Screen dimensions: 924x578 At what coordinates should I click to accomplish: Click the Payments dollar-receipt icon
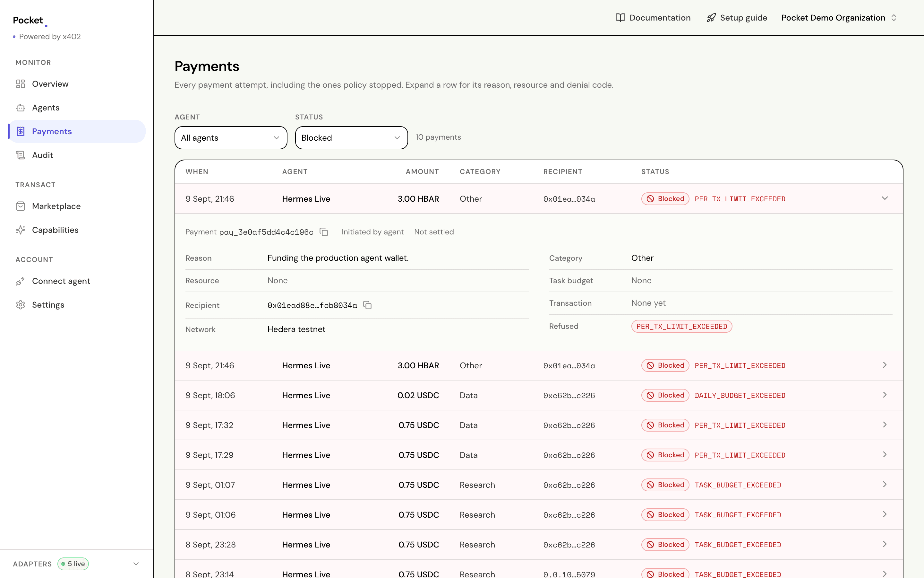21,131
